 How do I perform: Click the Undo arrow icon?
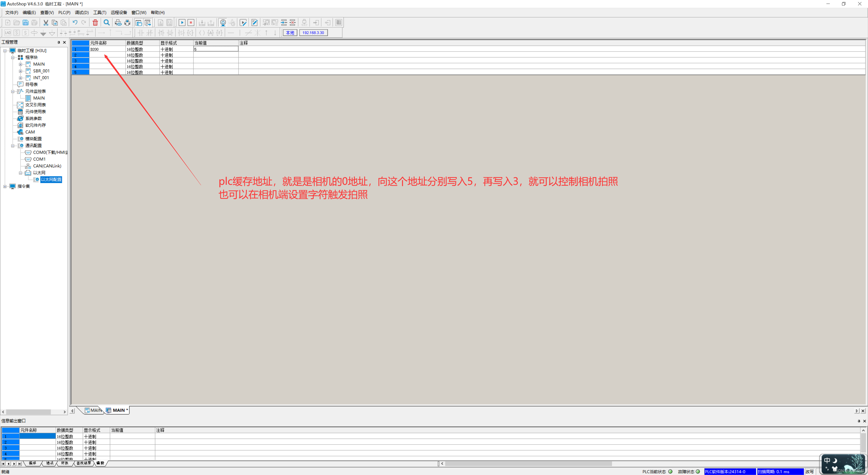(75, 23)
